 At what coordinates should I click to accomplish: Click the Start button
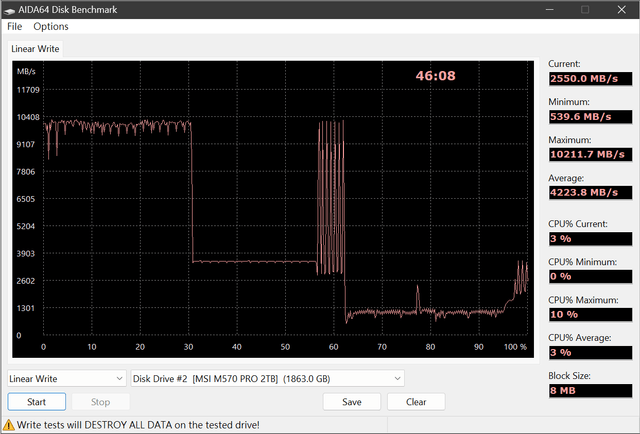point(36,402)
